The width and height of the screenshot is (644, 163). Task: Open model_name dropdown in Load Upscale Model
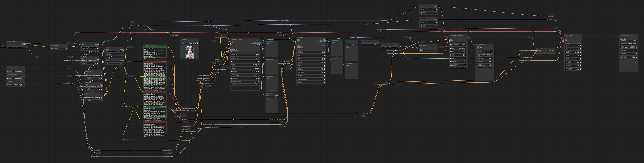click(370, 44)
